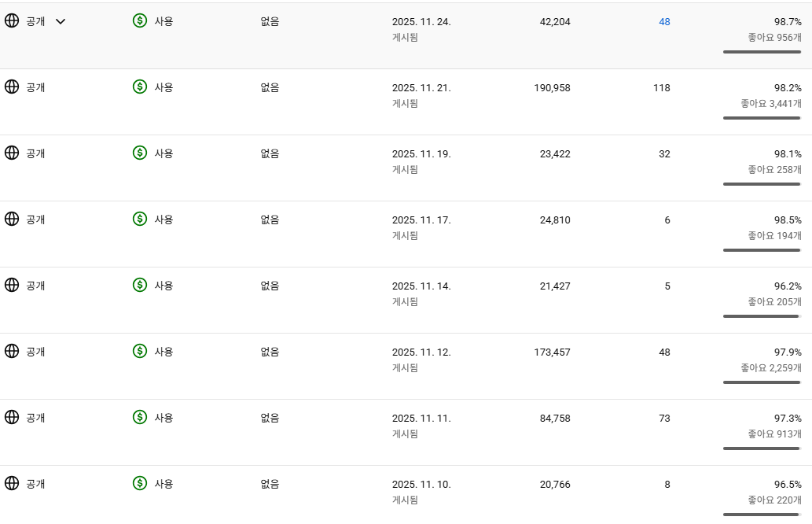Click the like ratio bar under 좋아요 2,259개

762,382
